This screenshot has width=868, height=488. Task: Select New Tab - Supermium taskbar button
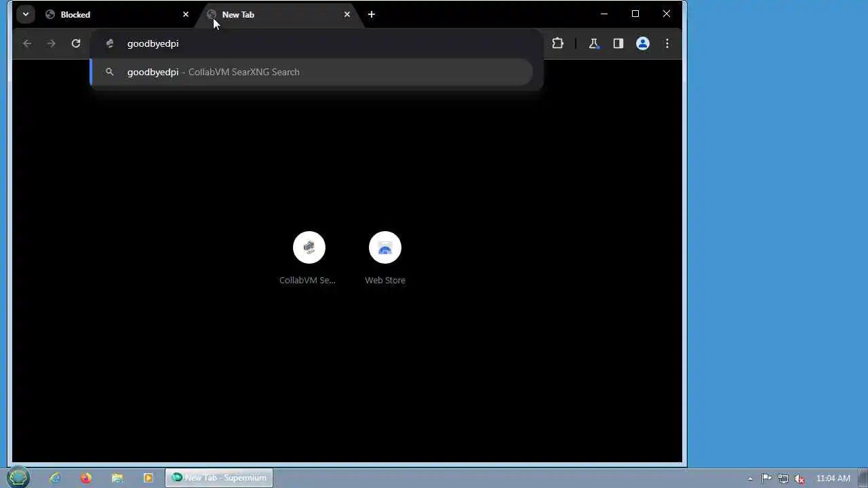[x=219, y=478]
